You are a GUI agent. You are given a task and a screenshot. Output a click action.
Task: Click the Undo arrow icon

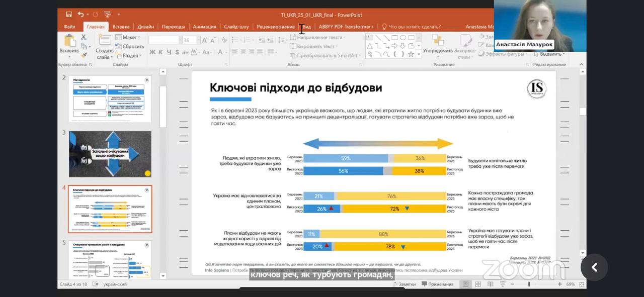(81, 15)
